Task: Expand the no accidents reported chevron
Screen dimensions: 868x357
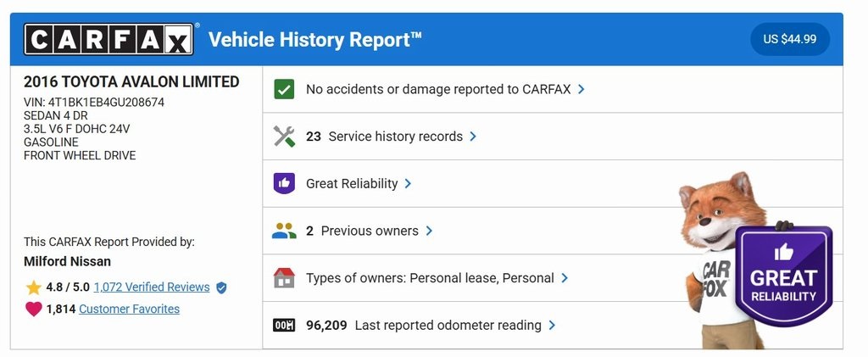Action: 581,89
